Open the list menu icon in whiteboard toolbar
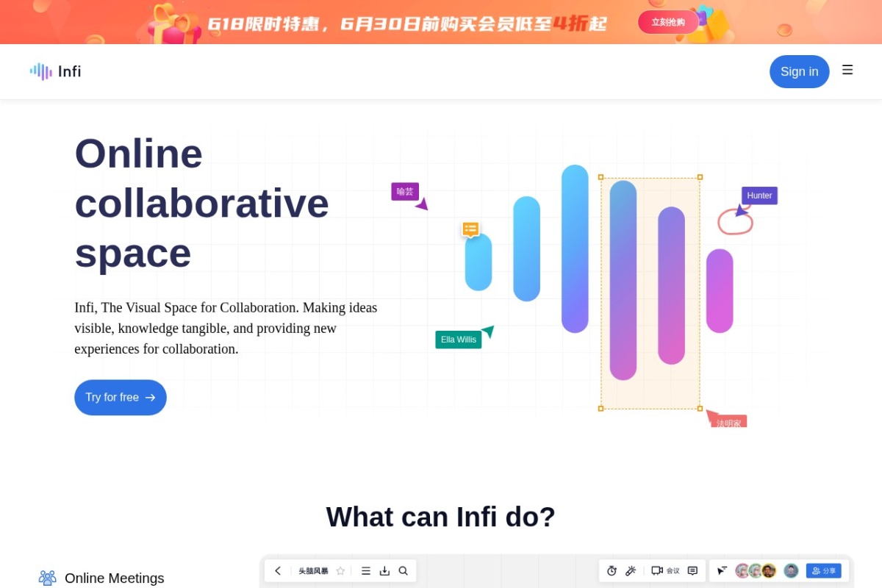Screen dimensions: 882x588 pos(366,571)
